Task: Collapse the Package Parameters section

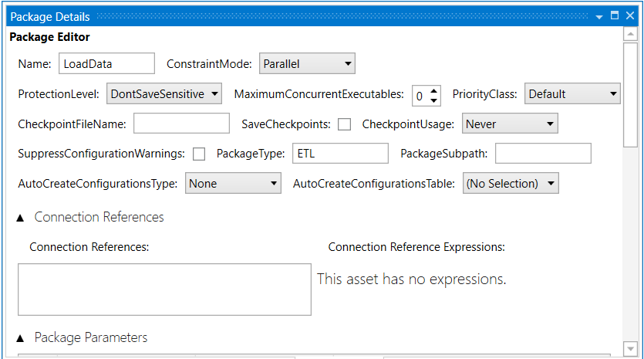Action: coord(21,338)
